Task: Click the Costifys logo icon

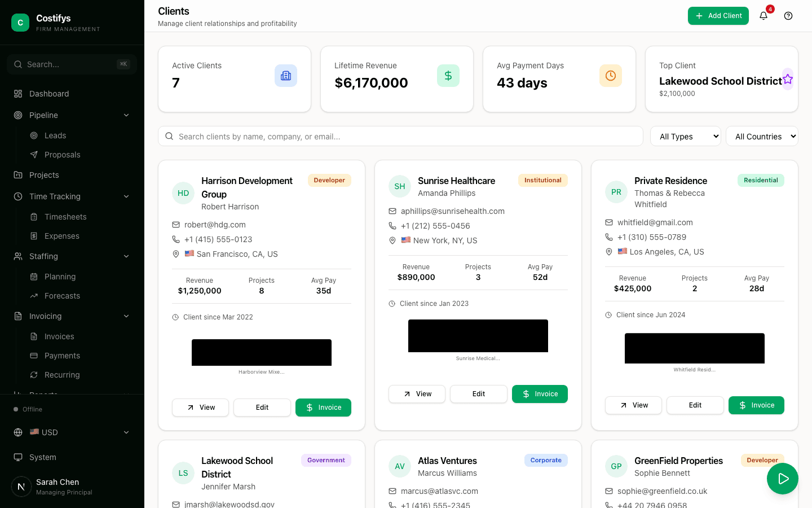Action: coord(20,22)
